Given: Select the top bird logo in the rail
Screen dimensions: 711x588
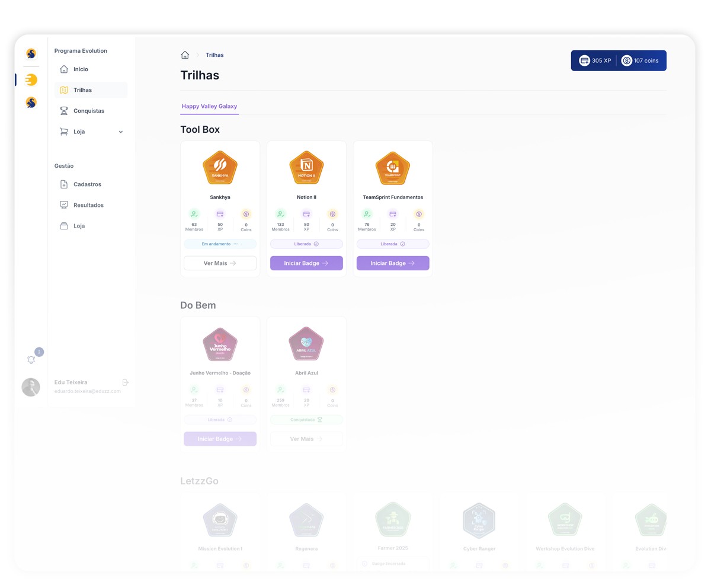Looking at the screenshot, I should point(31,54).
